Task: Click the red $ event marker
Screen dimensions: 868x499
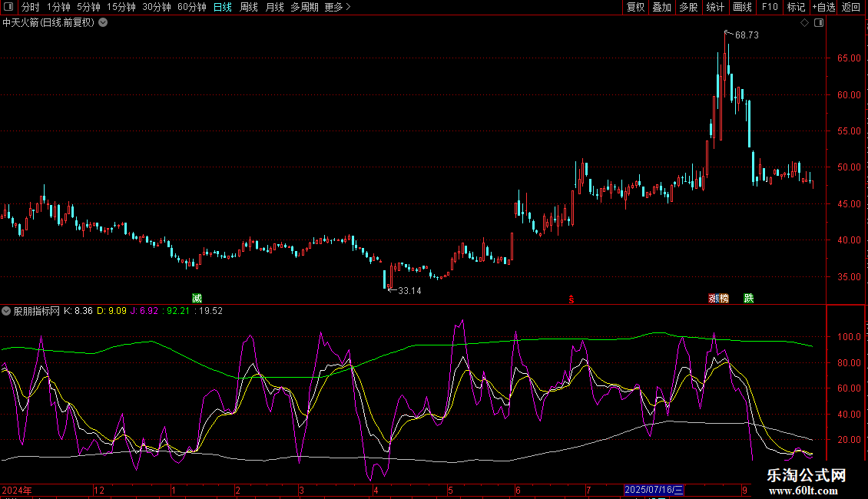Action: [x=571, y=299]
